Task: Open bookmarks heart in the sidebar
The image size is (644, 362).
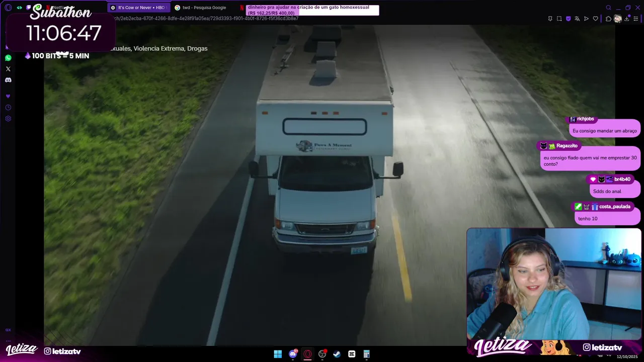Action: pyautogui.click(x=8, y=96)
